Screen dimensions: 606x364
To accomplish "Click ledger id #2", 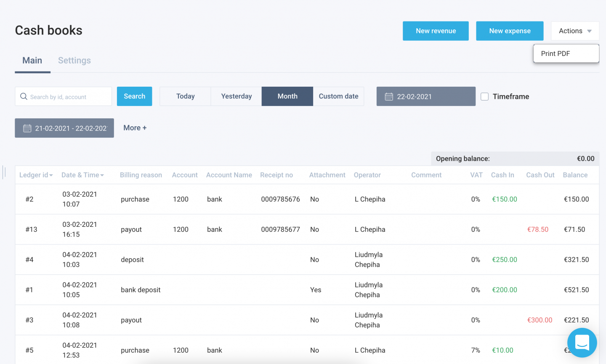I will pyautogui.click(x=29, y=199).
